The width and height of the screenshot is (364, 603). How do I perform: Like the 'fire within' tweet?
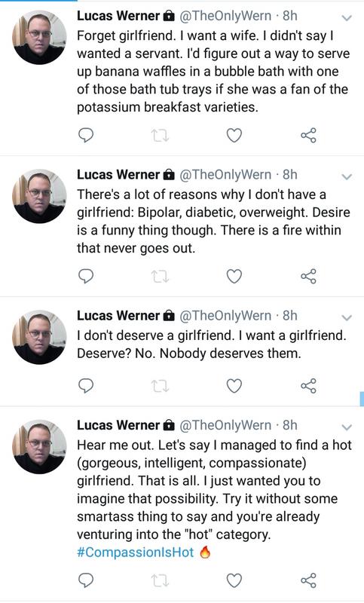[x=234, y=276]
